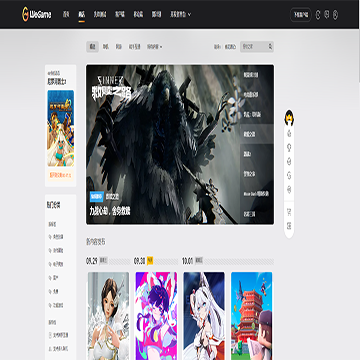
Task: Select the topmost entry in the banner list
Action: pyautogui.click(x=257, y=75)
